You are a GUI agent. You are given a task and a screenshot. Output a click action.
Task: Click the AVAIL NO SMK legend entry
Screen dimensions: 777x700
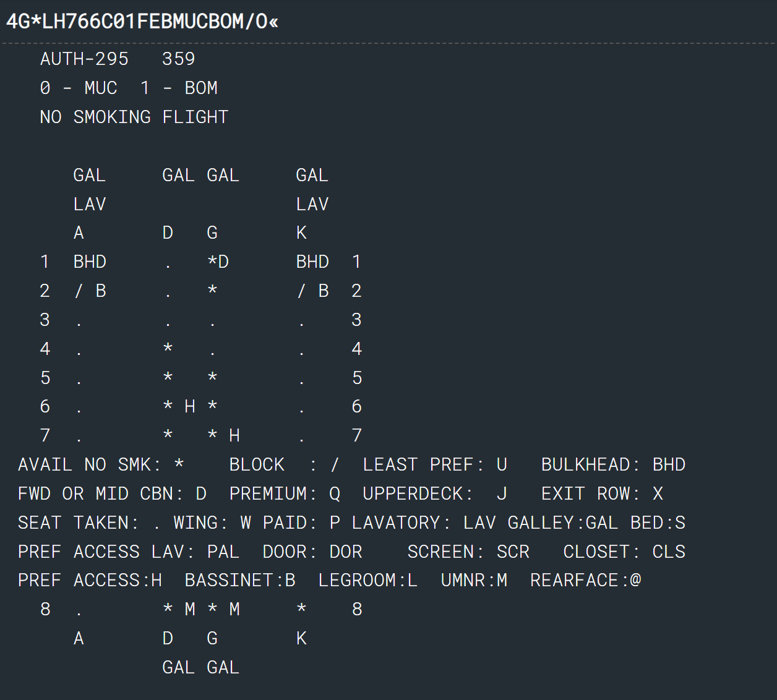tap(101, 464)
